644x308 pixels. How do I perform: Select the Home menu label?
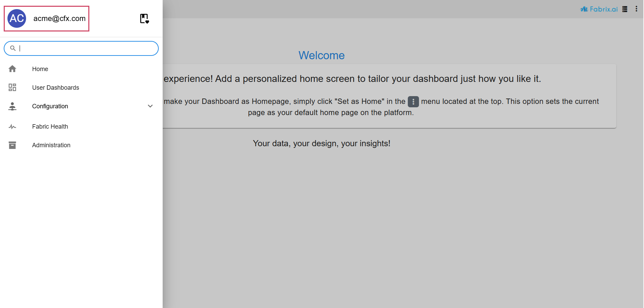click(x=40, y=69)
